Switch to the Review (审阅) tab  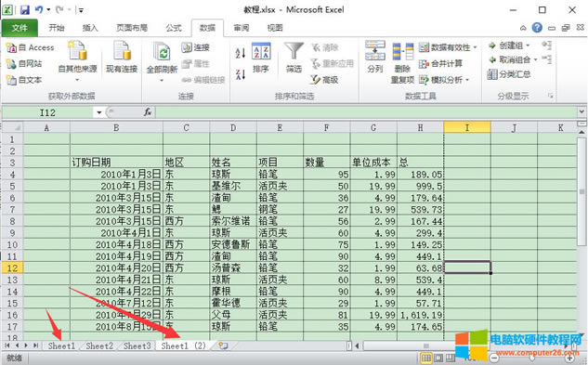(x=242, y=28)
